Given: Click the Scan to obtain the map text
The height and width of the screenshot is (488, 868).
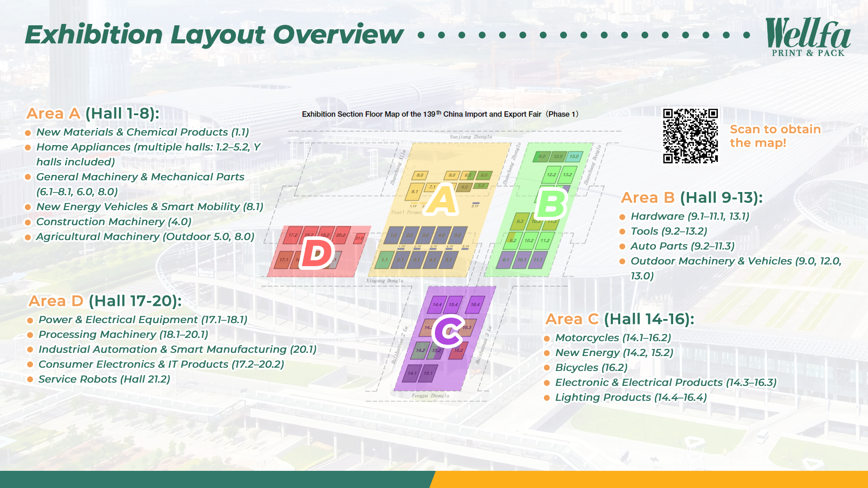Looking at the screenshot, I should (x=775, y=136).
